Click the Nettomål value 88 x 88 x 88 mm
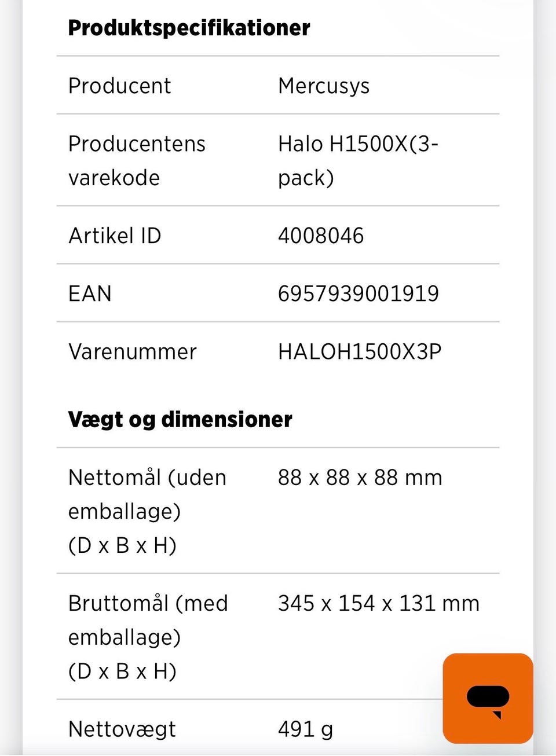556x756 pixels. pyautogui.click(x=360, y=478)
